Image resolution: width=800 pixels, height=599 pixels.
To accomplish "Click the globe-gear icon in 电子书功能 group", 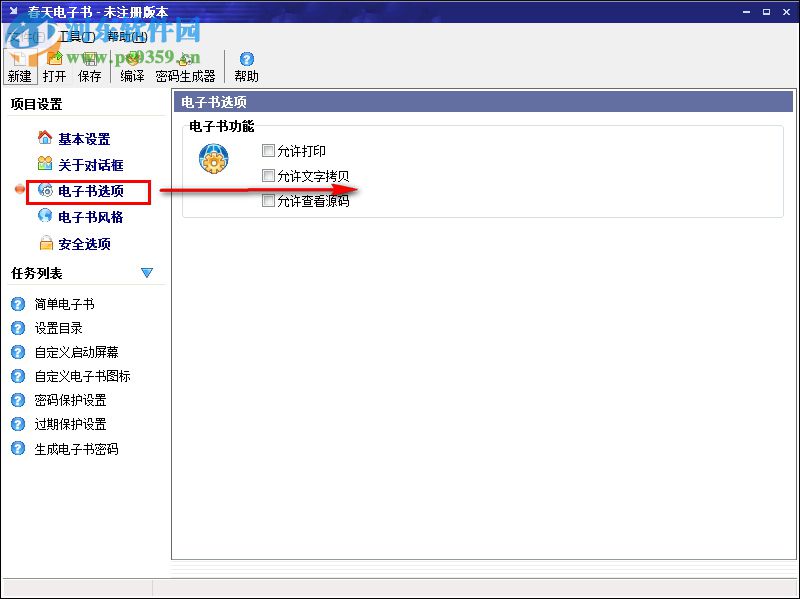I will (214, 158).
